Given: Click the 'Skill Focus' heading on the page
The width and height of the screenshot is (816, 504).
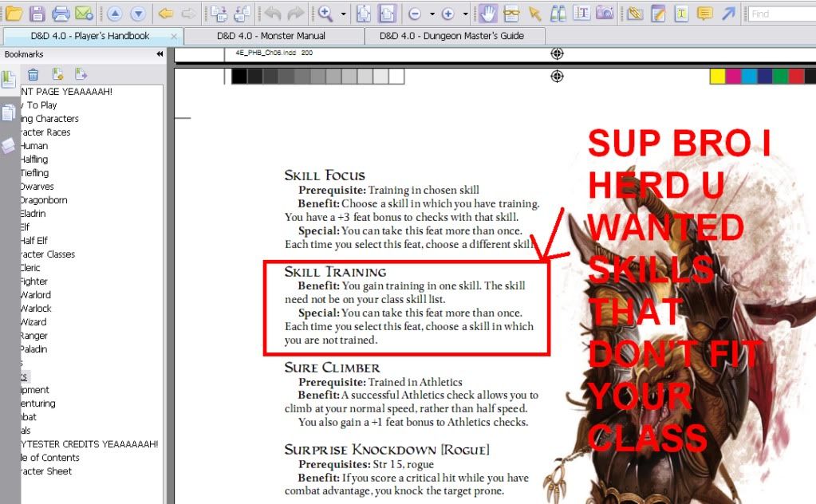Looking at the screenshot, I should coord(325,175).
